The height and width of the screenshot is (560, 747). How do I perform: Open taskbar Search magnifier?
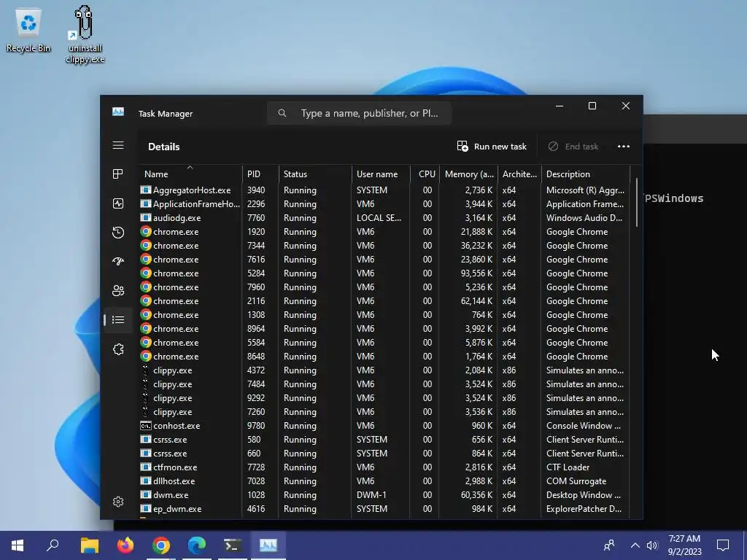click(53, 545)
